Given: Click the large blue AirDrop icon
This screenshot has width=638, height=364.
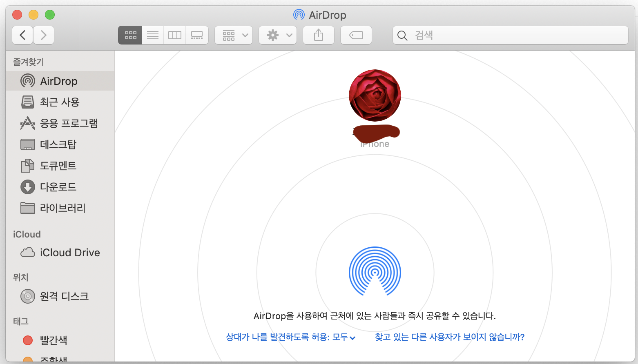Looking at the screenshot, I should [375, 272].
